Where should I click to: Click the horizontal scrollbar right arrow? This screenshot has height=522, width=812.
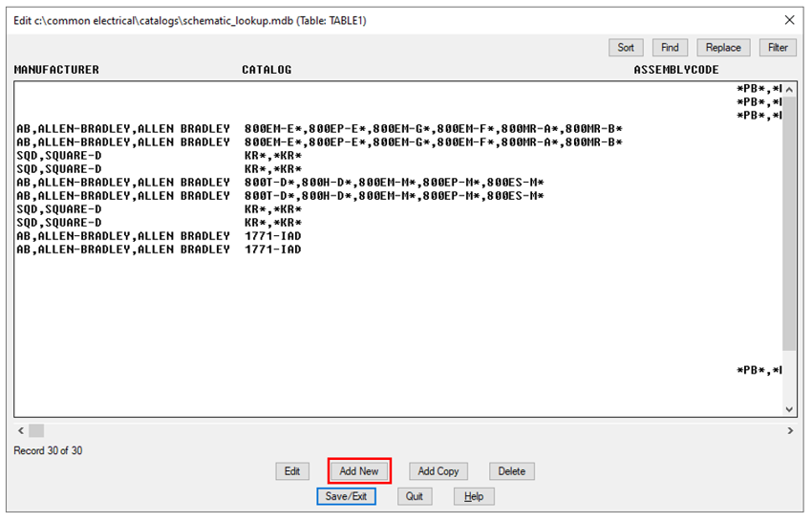tap(790, 430)
